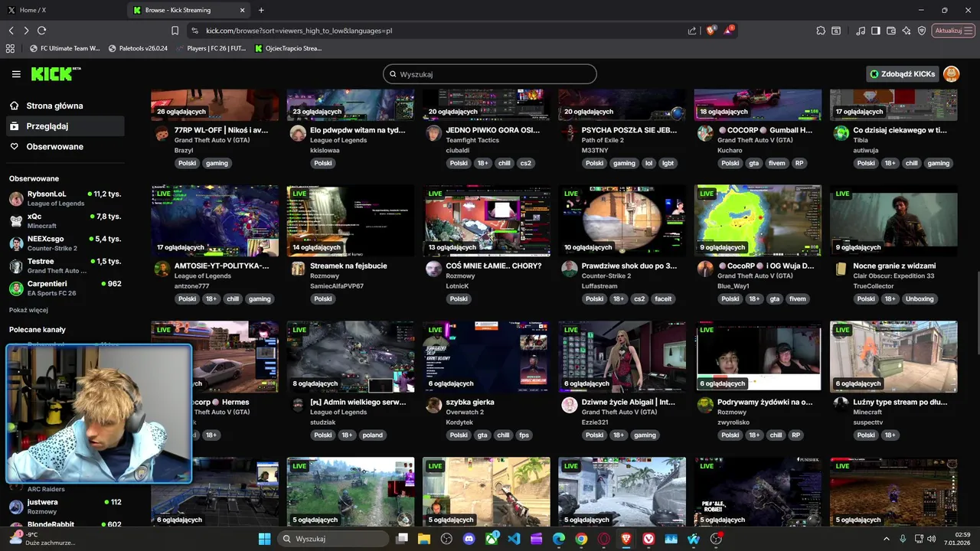Open Brave Wallet icon
980x551 pixels.
pos(891,31)
